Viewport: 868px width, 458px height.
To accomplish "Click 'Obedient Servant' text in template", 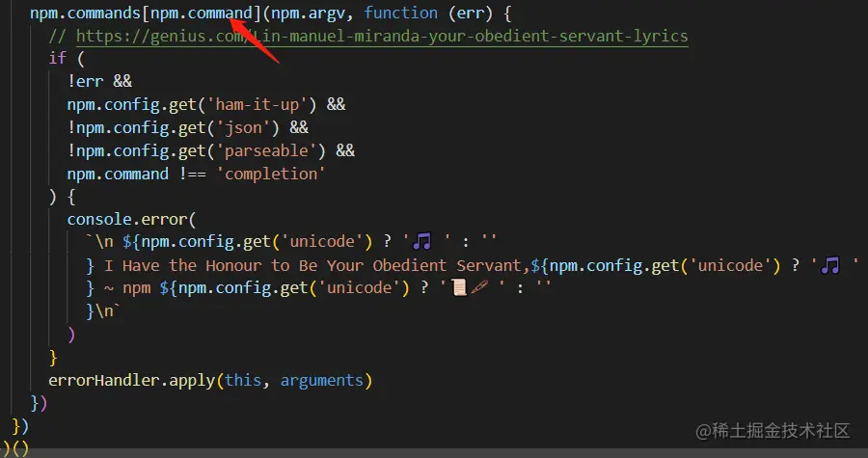I will pos(447,265).
